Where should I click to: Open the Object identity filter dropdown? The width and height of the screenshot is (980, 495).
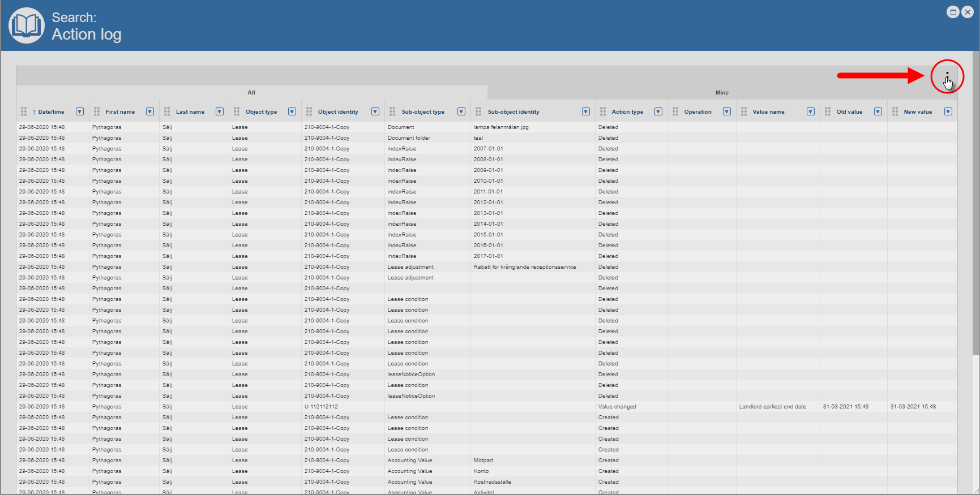[375, 111]
